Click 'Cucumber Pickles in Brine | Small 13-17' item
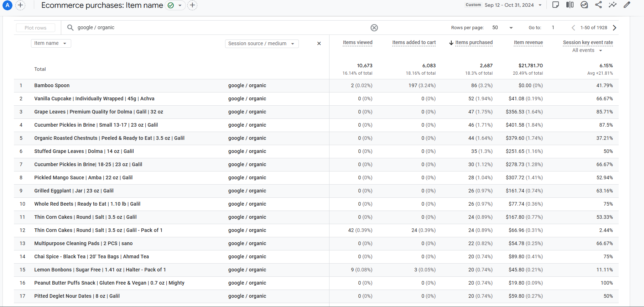Screen dimensions: 644x307 (96, 125)
